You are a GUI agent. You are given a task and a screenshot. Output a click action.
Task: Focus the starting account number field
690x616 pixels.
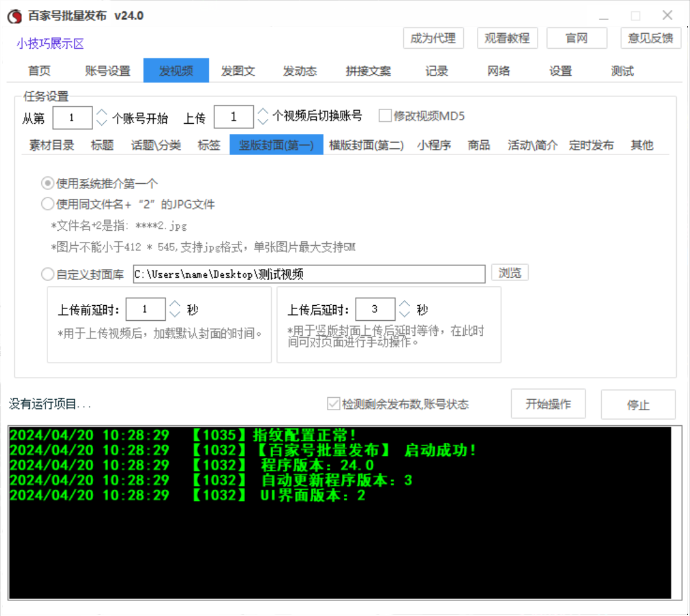[72, 118]
